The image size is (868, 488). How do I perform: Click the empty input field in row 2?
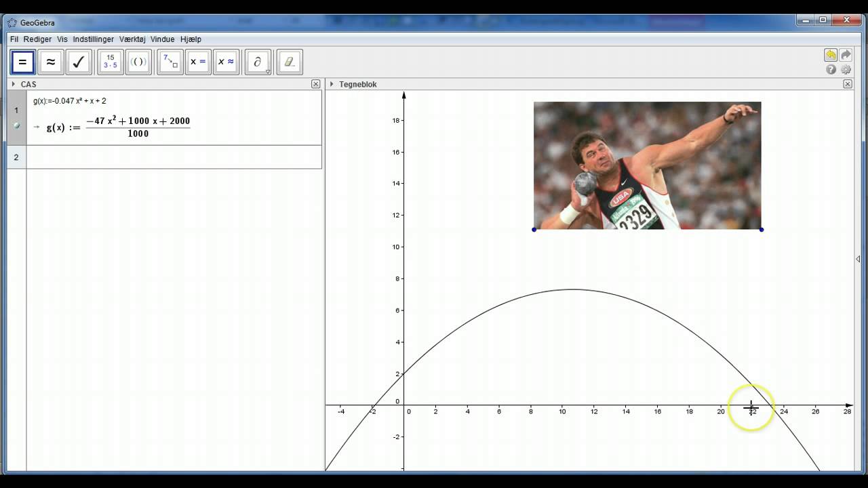(x=174, y=157)
